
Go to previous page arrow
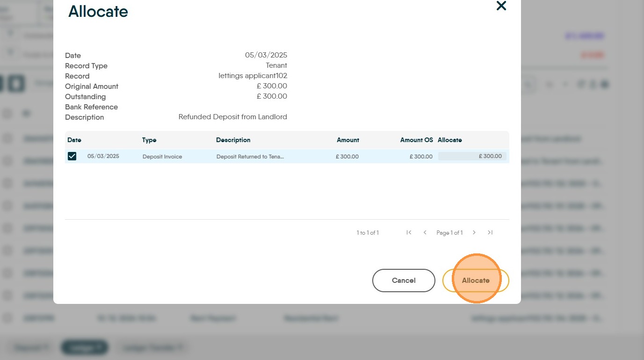point(425,232)
